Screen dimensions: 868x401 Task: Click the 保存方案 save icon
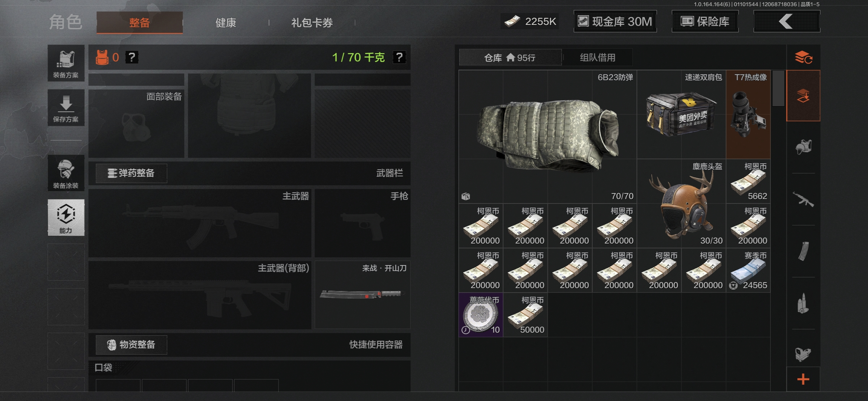coord(66,108)
